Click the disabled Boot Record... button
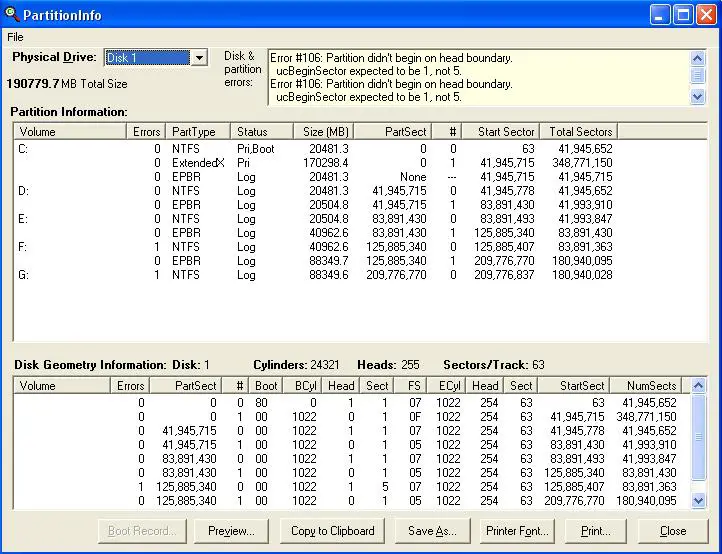The image size is (722, 554). pos(142,531)
